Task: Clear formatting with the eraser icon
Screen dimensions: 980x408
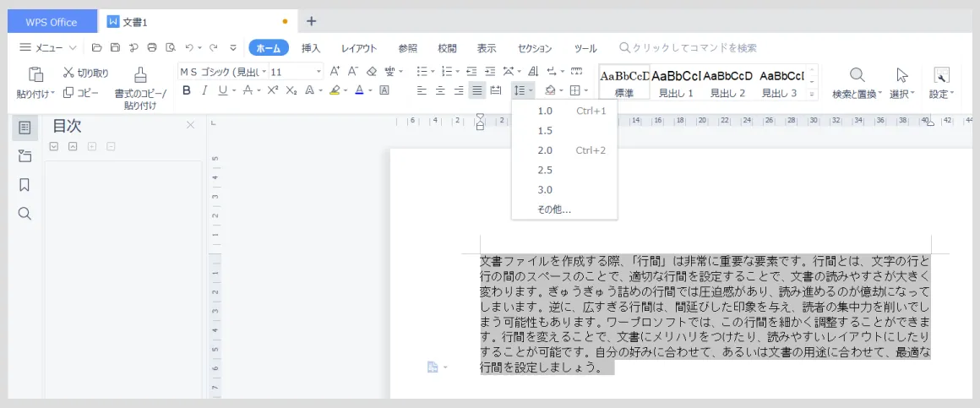Action: click(x=372, y=71)
